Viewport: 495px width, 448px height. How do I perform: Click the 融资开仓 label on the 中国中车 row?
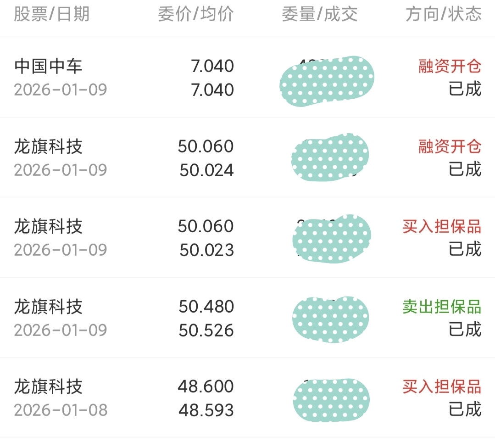(450, 67)
